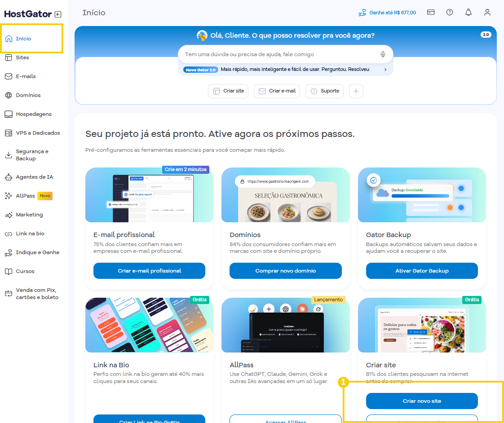Open the user profile icon
This screenshot has height=423, width=504.
point(487,12)
